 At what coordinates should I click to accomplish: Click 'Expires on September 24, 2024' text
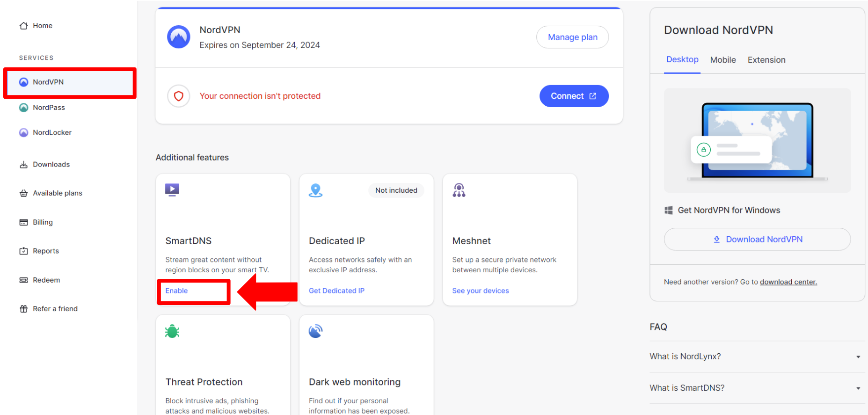(260, 45)
